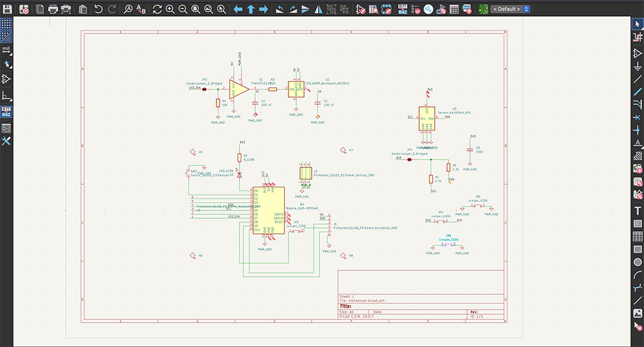
Task: Activate highlight net tool
Action: coord(638,37)
